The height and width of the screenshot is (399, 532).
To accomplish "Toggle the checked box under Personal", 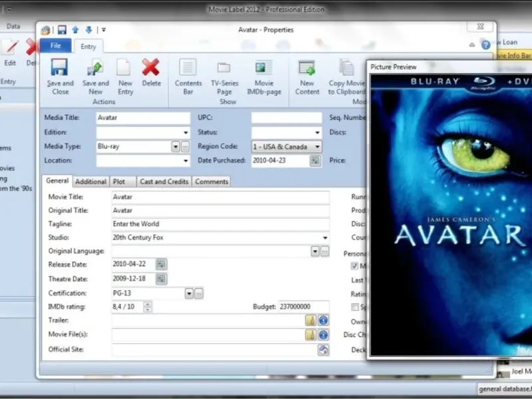I will pyautogui.click(x=354, y=265).
